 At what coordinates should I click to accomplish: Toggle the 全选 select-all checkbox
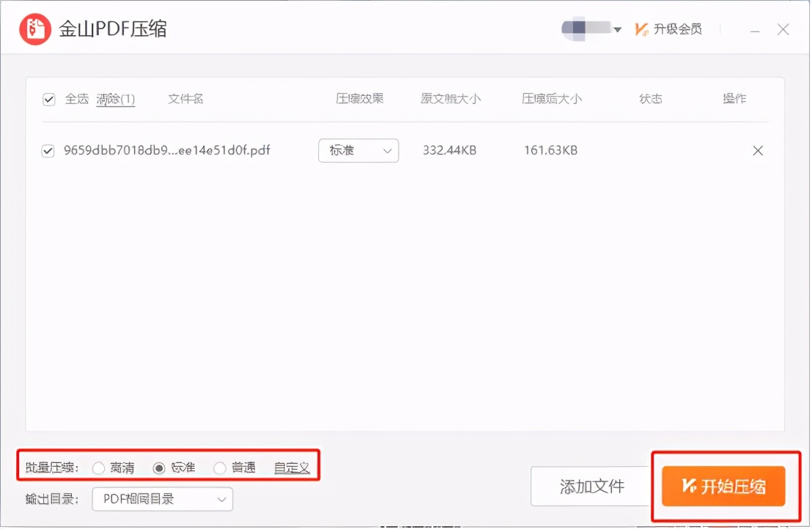point(48,99)
